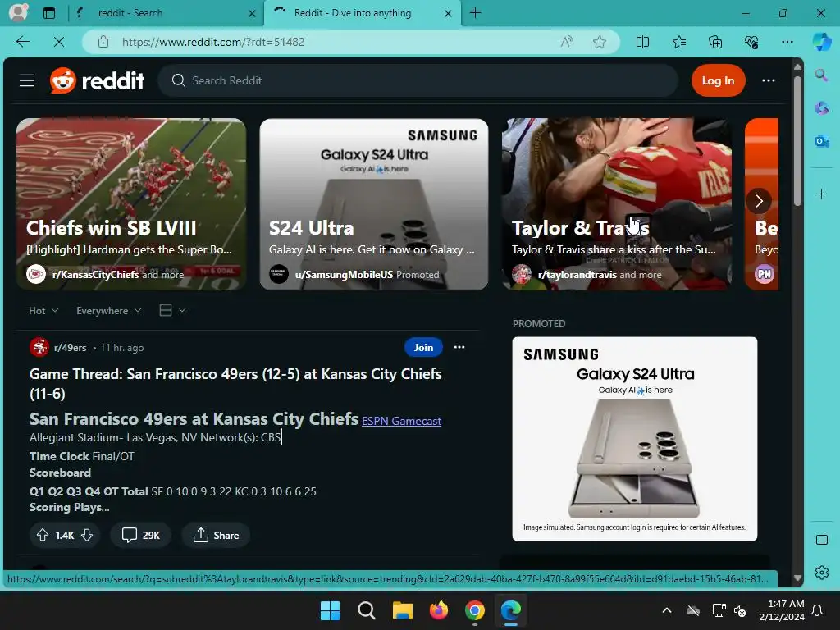Open Windows taskbar search
Image resolution: width=840 pixels, height=630 pixels.
(x=367, y=610)
